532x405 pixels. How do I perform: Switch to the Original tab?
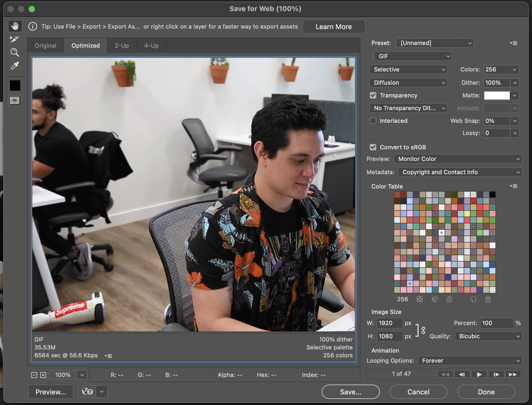click(x=45, y=45)
